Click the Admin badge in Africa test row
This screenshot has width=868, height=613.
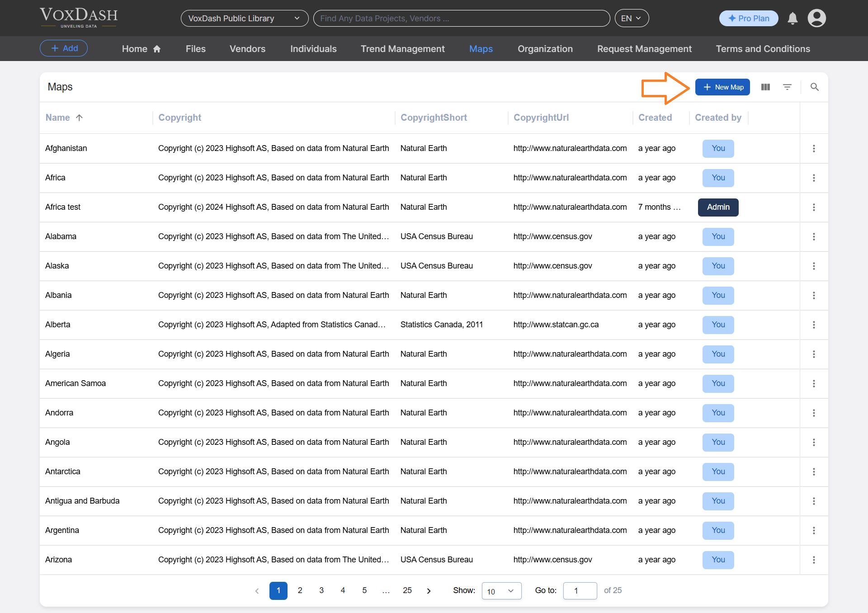tap(718, 207)
